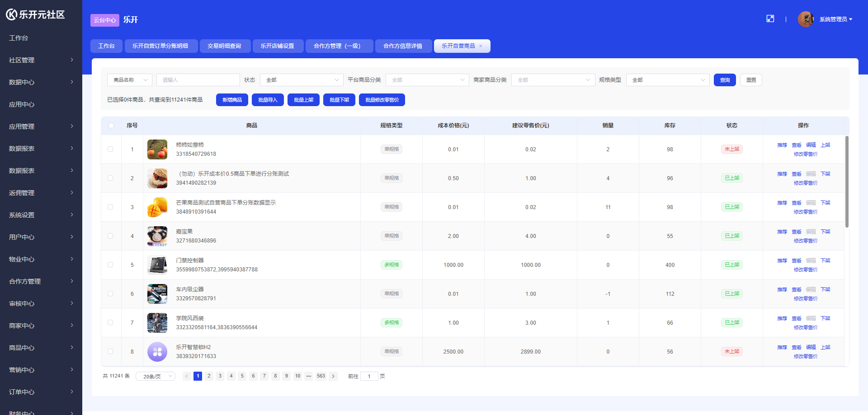Tick checkbox for row 4 嘉宝果
Image resolution: width=868 pixels, height=415 pixels.
coord(110,236)
